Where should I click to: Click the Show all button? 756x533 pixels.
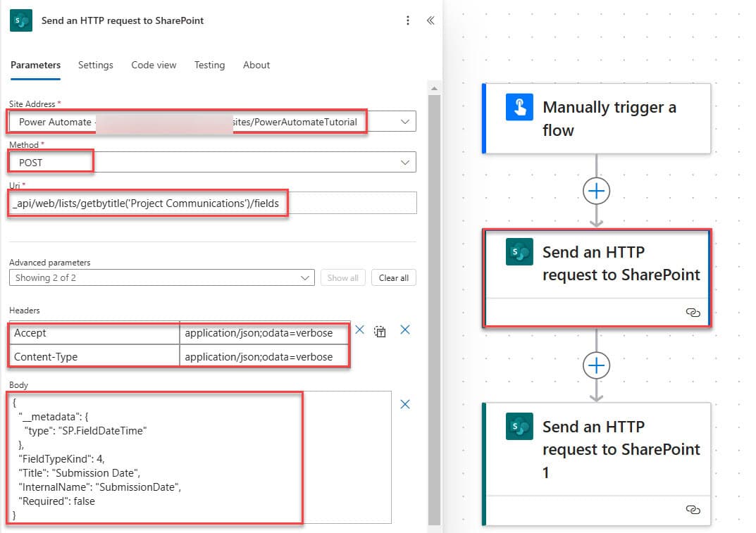click(x=343, y=277)
